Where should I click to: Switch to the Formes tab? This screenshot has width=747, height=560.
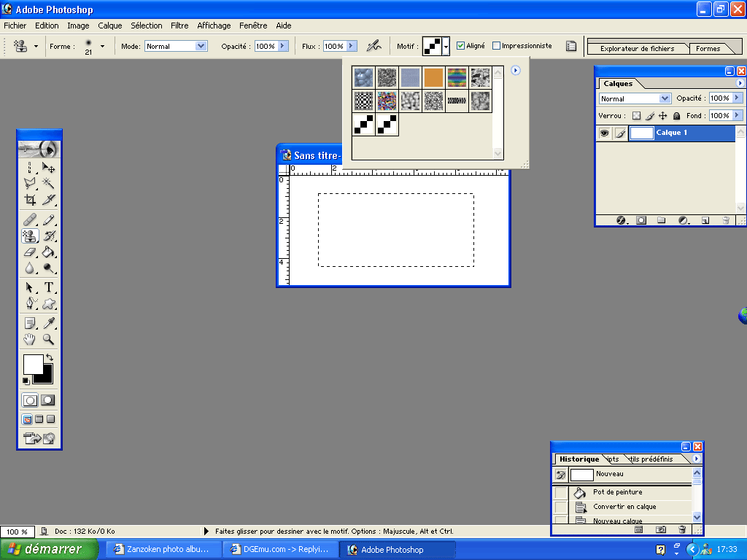[708, 49]
